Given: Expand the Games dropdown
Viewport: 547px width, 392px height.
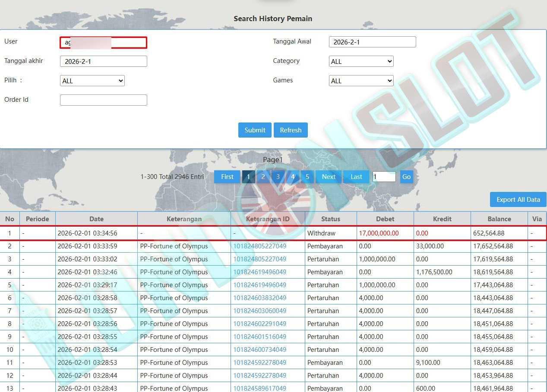Looking at the screenshot, I should click(361, 81).
